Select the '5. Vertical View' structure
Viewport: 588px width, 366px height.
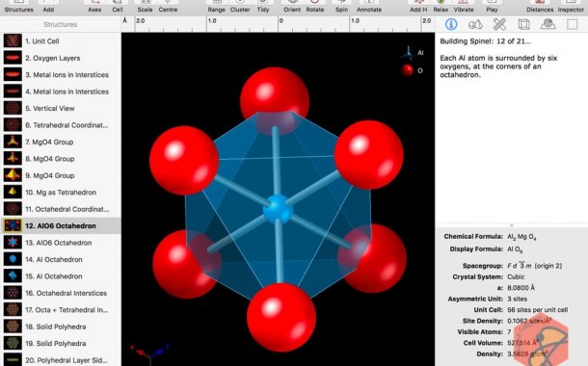coord(61,108)
